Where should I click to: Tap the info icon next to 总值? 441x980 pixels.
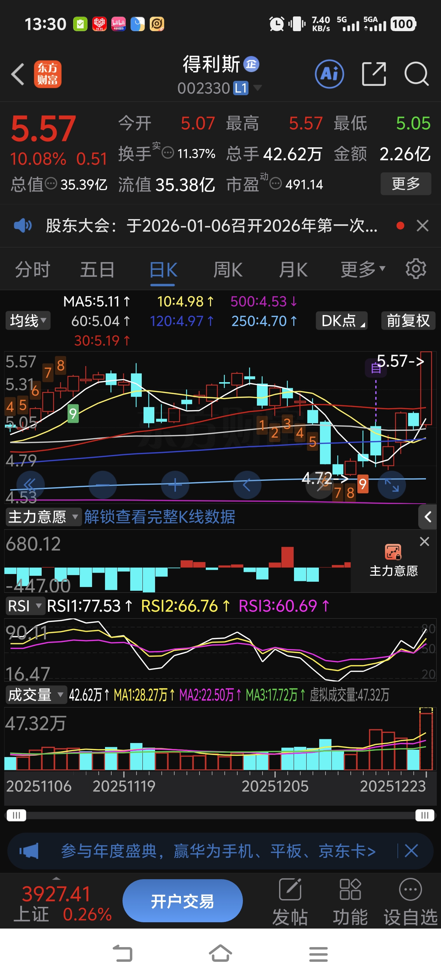(x=51, y=184)
